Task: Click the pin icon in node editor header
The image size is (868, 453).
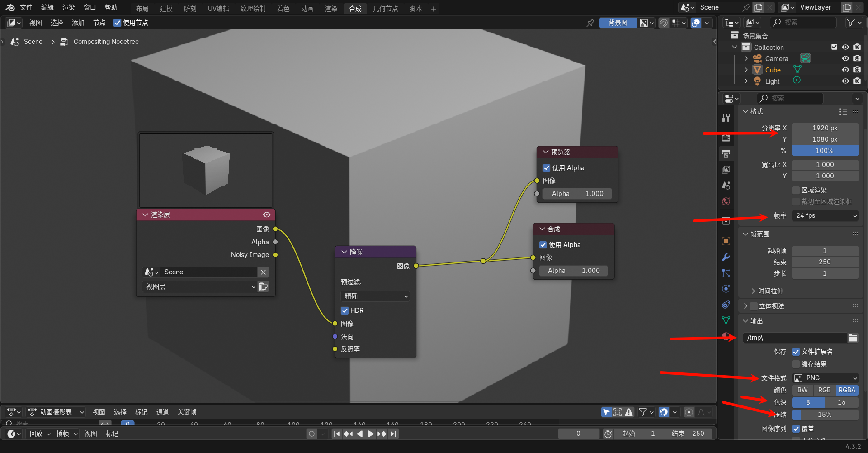Action: (x=590, y=23)
